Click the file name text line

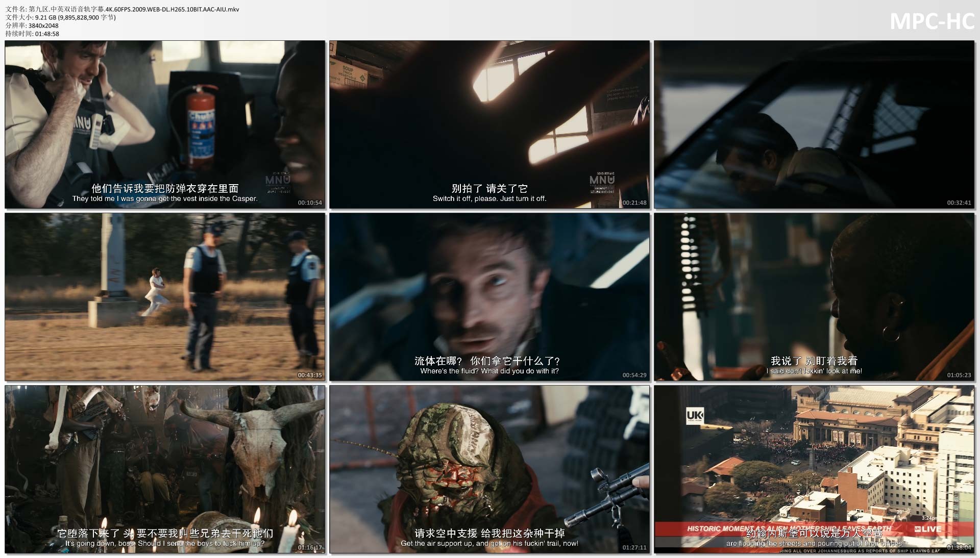pos(122,9)
